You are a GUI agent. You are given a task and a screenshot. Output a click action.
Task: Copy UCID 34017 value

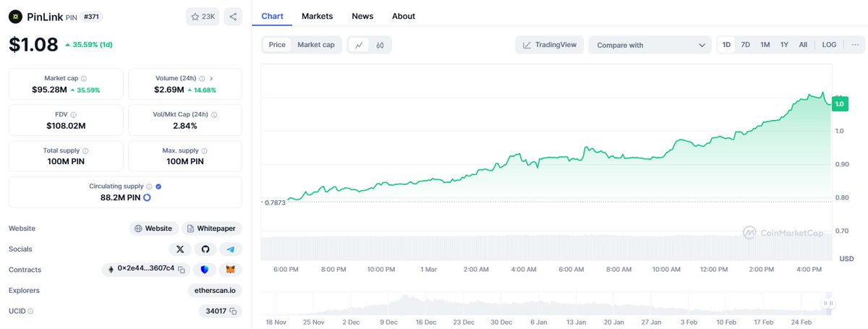232,311
